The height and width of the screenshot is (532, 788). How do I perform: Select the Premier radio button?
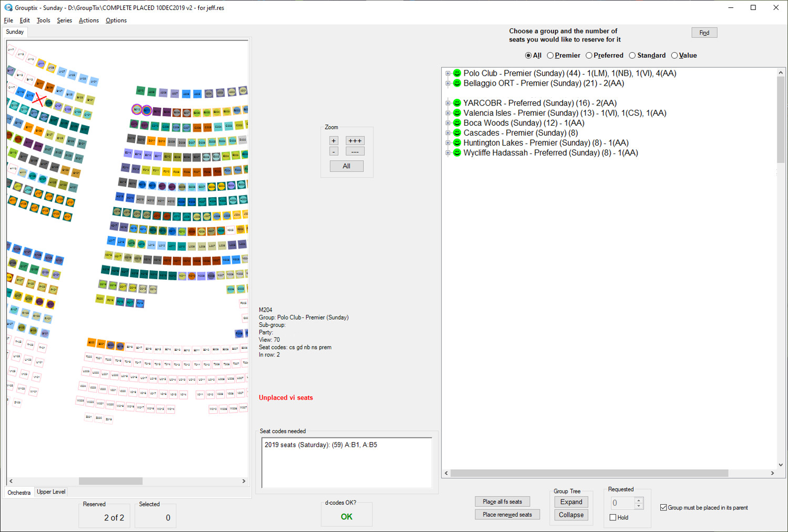coord(550,55)
